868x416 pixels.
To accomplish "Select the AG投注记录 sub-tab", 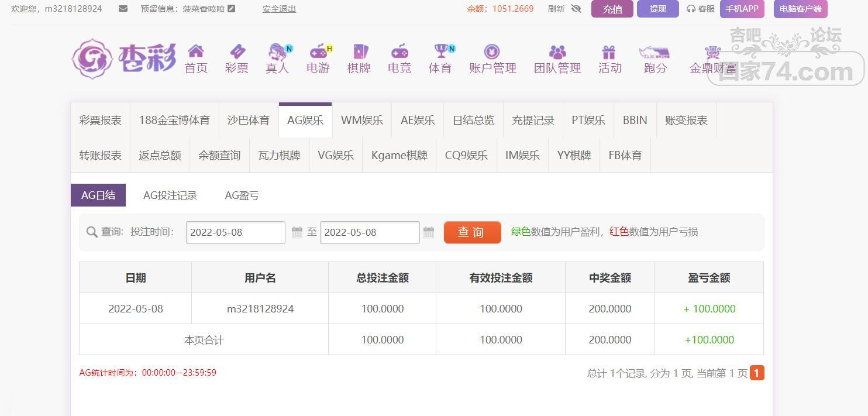I will tap(170, 195).
